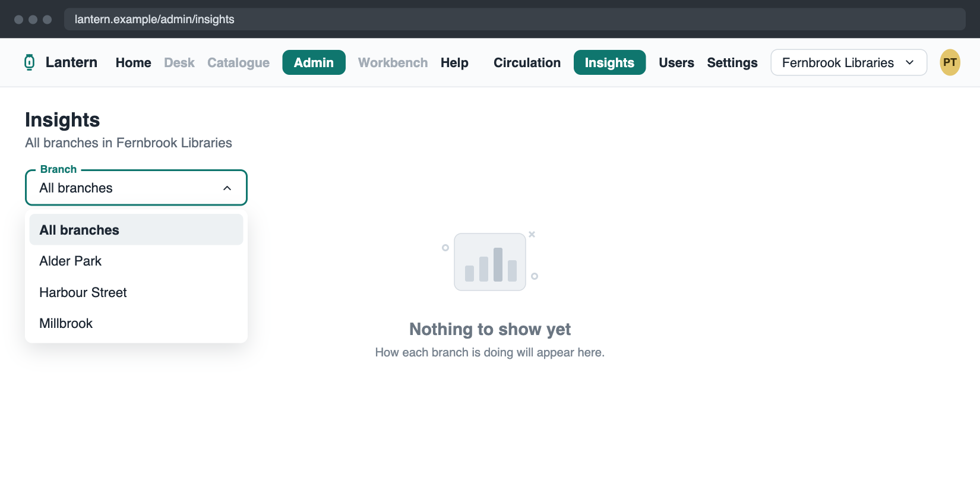Click 'How each branch is doing' text

(x=490, y=352)
